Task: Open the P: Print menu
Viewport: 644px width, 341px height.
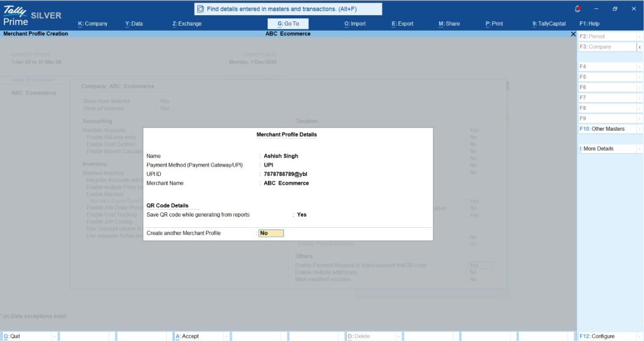Action: coord(494,24)
